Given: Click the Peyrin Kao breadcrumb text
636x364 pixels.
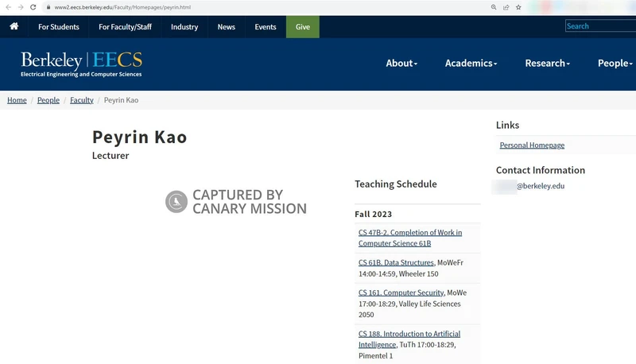Looking at the screenshot, I should coord(121,100).
